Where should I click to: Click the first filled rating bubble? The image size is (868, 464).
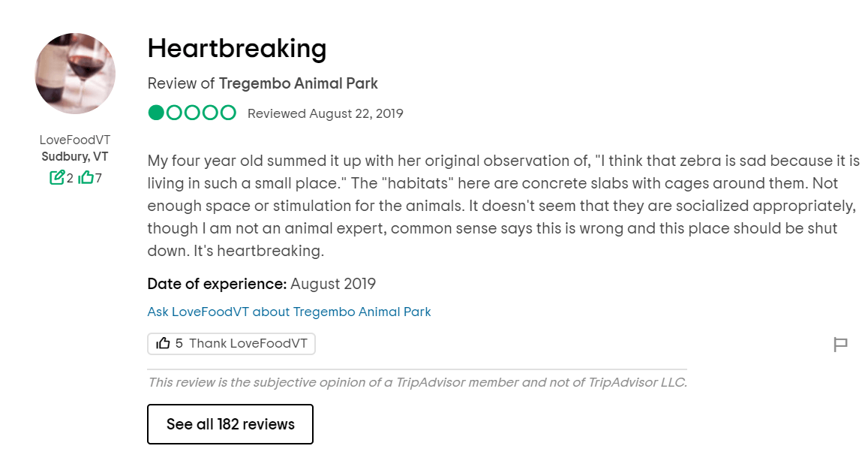click(x=156, y=113)
